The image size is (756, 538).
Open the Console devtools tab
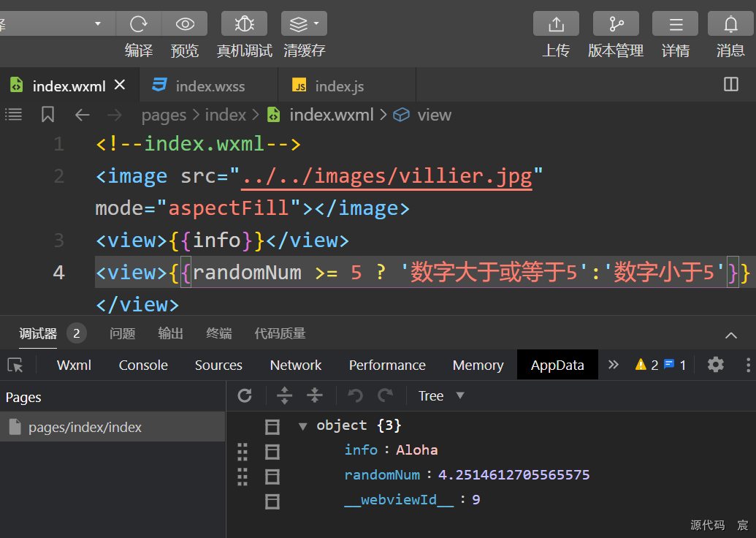coord(143,365)
